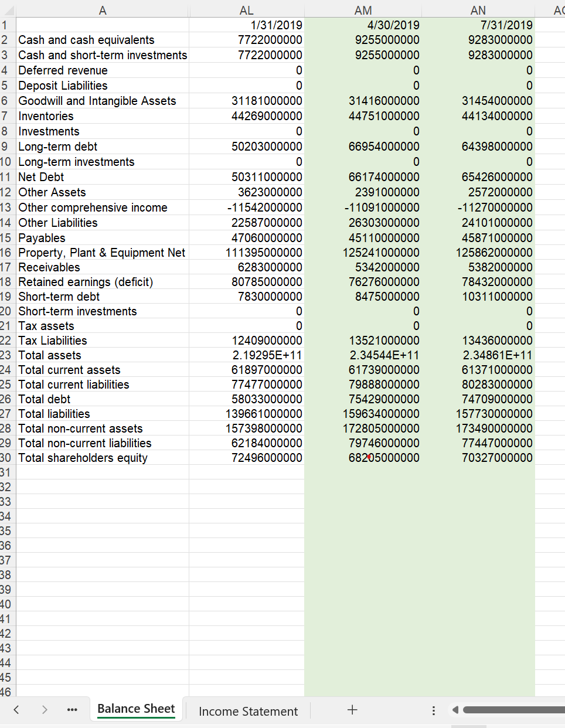Select cell with date 4/30/2019
The width and height of the screenshot is (565, 728).
click(x=363, y=25)
